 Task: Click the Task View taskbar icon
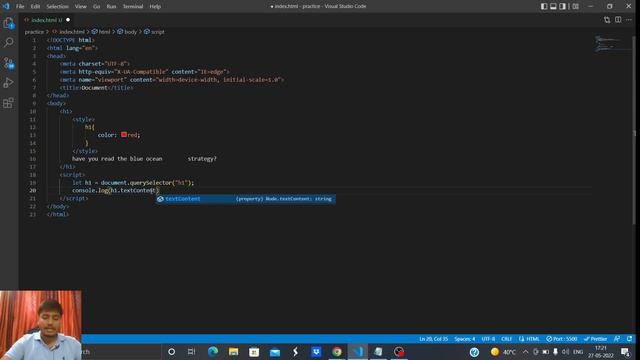[191, 351]
